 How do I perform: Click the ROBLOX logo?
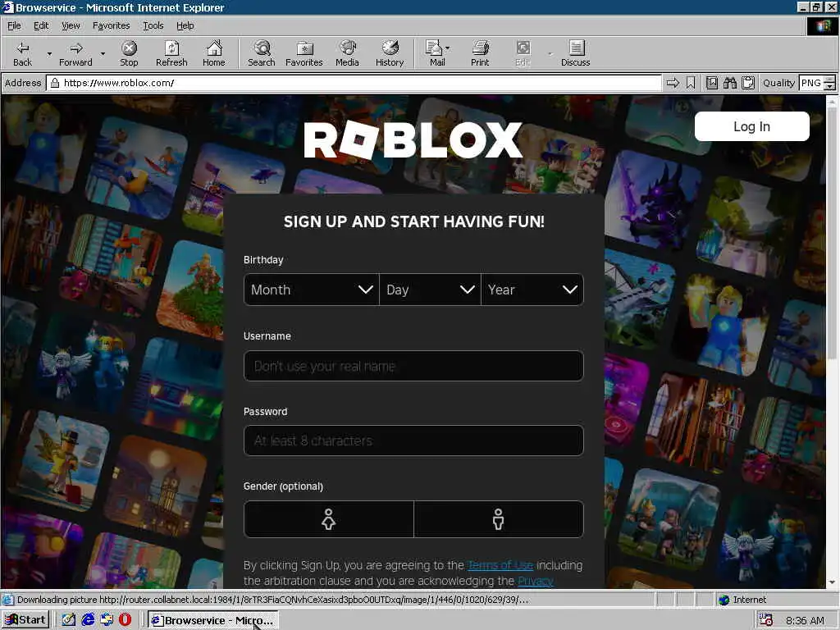point(413,139)
